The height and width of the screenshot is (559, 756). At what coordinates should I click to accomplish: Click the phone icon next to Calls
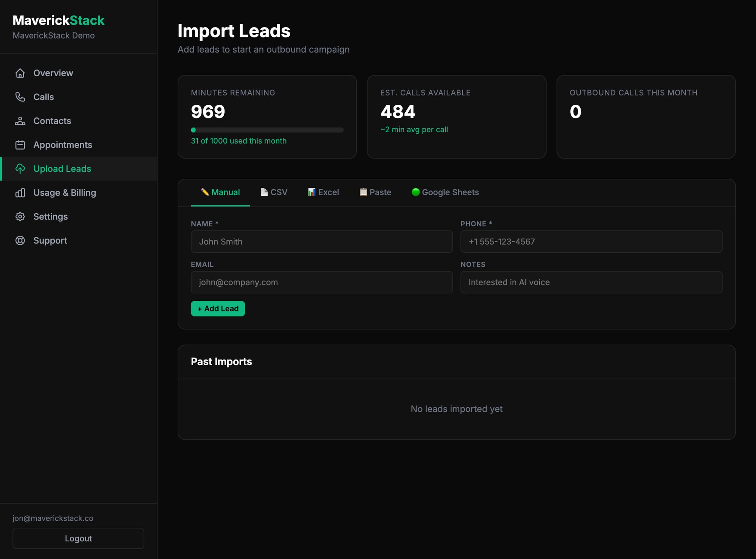point(20,97)
